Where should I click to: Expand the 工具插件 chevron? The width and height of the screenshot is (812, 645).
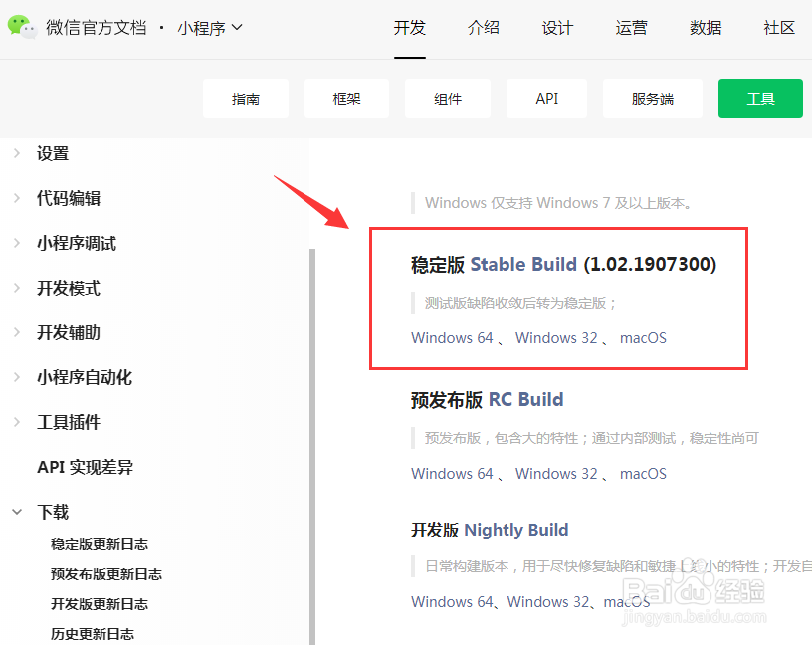point(17,422)
